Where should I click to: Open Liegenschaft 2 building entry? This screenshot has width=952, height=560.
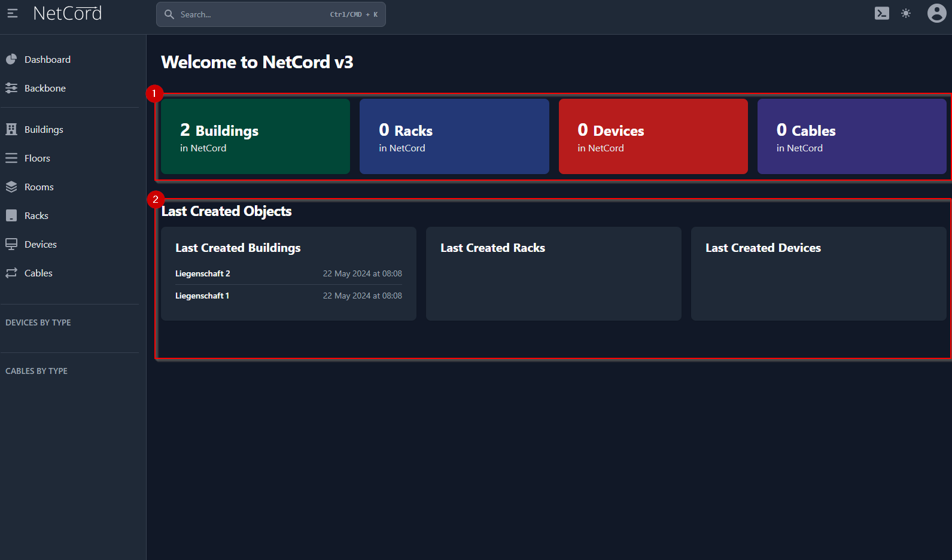tap(203, 273)
